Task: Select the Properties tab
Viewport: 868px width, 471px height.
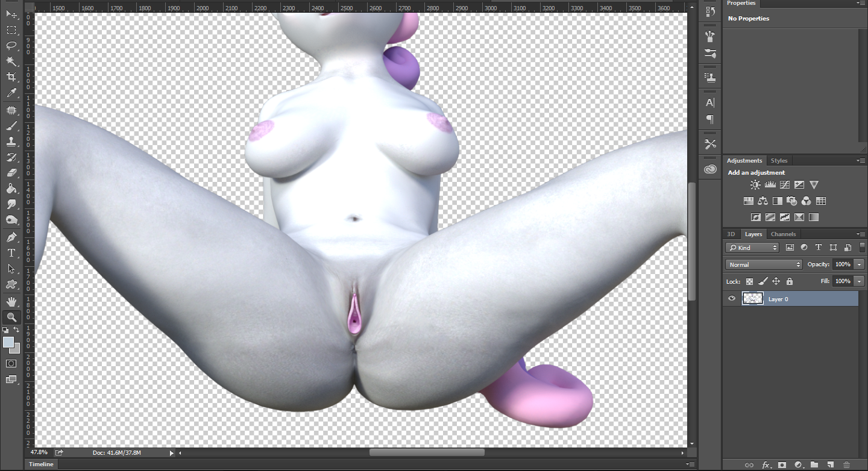Action: pyautogui.click(x=741, y=3)
